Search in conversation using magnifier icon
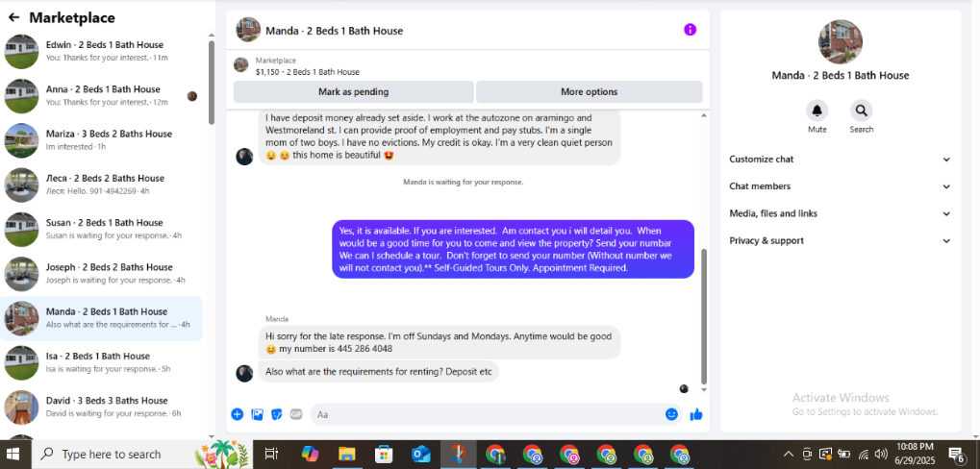Image resolution: width=980 pixels, height=469 pixels. point(862,111)
